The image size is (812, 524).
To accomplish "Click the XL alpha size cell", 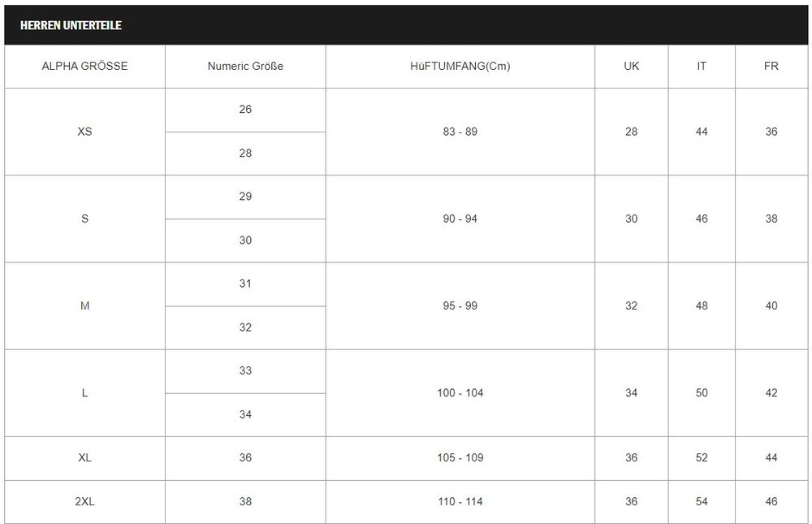I will (84, 457).
